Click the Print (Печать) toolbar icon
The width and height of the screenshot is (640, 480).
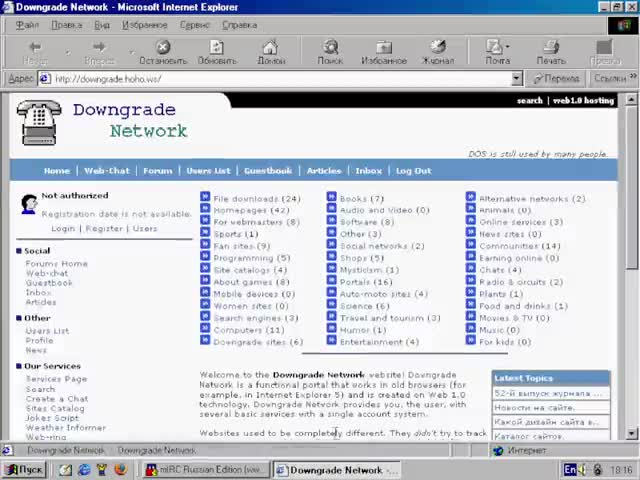550,47
